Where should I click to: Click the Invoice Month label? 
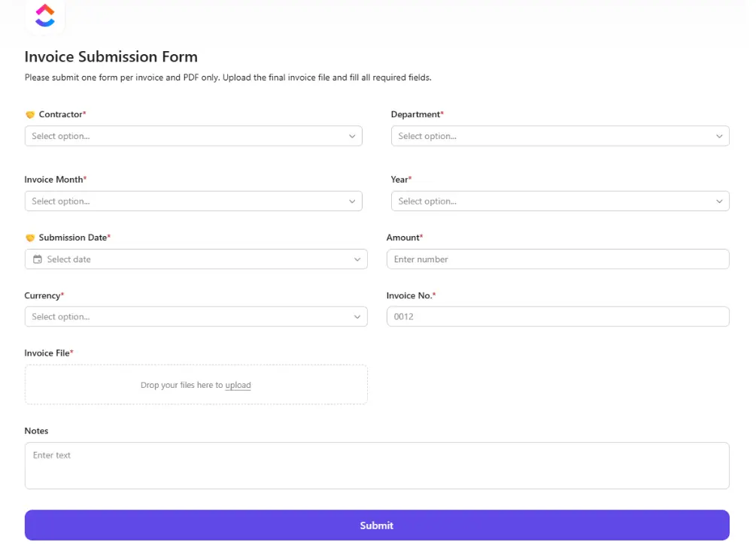(56, 179)
